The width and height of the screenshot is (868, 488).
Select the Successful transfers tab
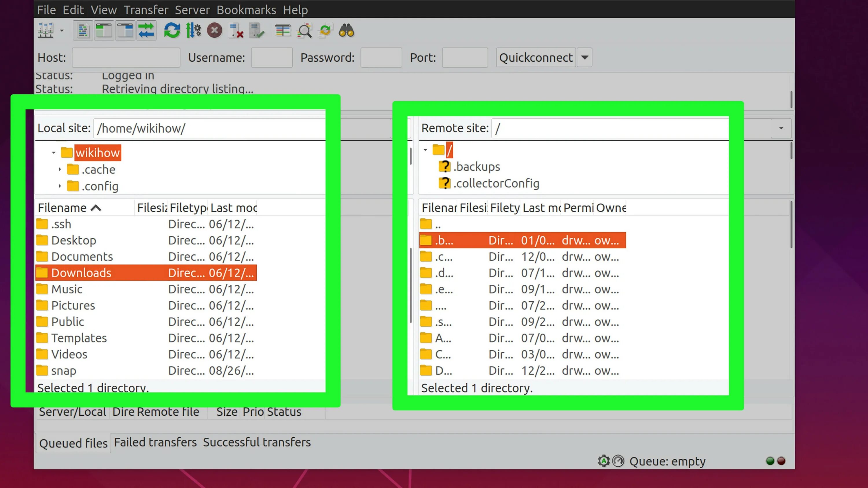click(x=256, y=442)
